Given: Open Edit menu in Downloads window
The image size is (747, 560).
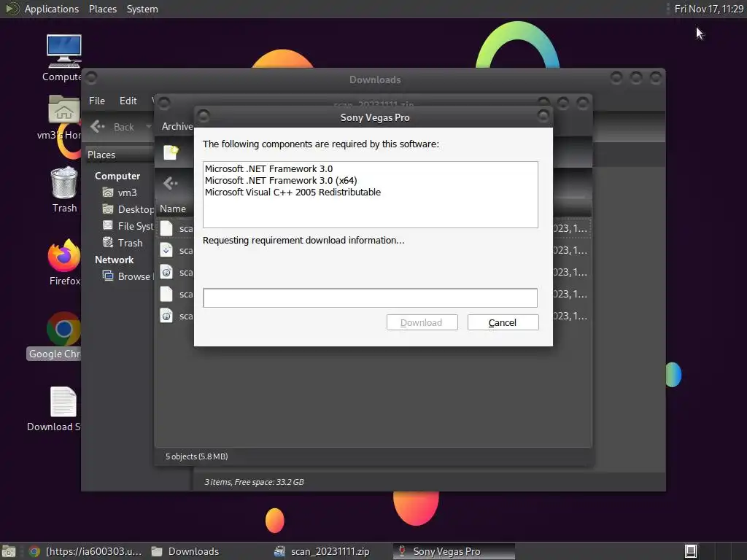Looking at the screenshot, I should pos(128,101).
